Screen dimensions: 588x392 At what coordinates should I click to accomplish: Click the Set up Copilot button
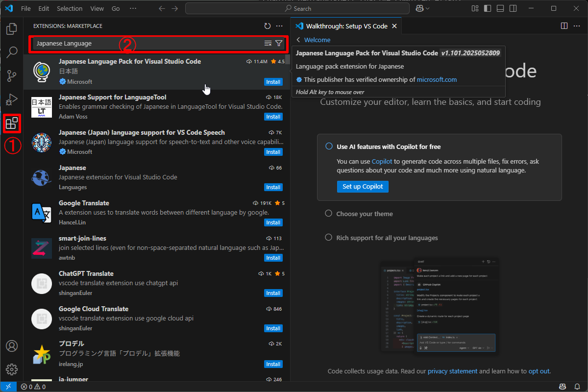pos(363,187)
